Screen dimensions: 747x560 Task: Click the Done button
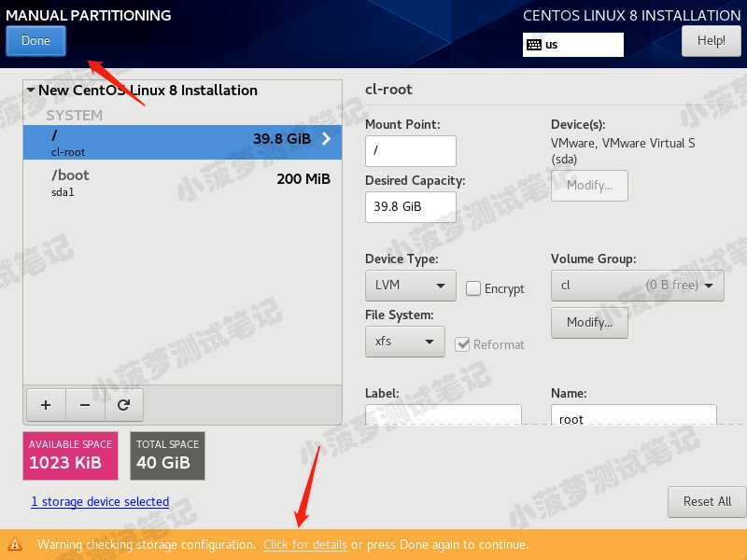pos(35,41)
